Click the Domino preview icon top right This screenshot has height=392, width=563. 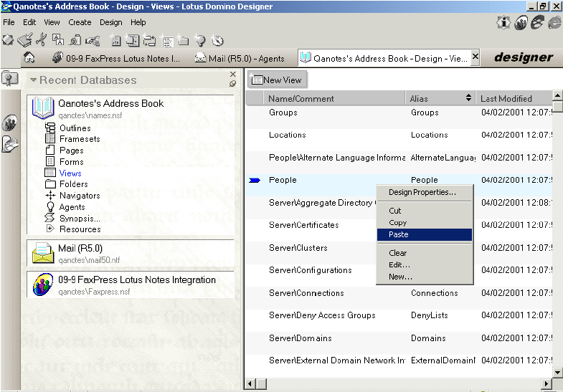tap(537, 23)
